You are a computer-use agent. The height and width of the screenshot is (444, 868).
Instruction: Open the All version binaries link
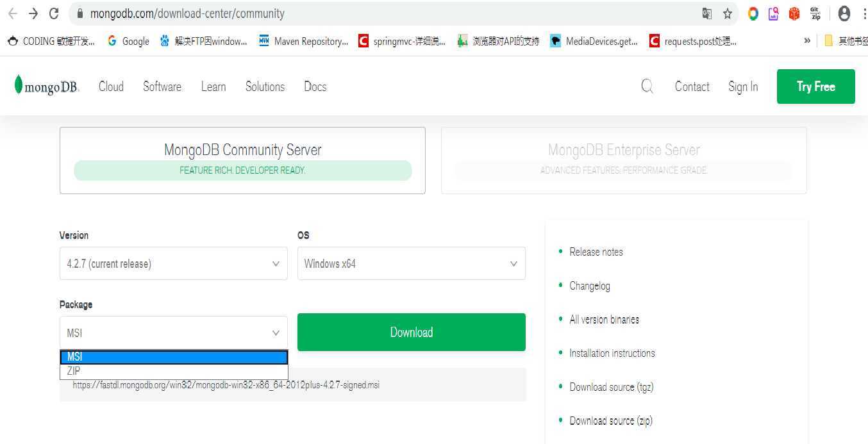pos(605,319)
